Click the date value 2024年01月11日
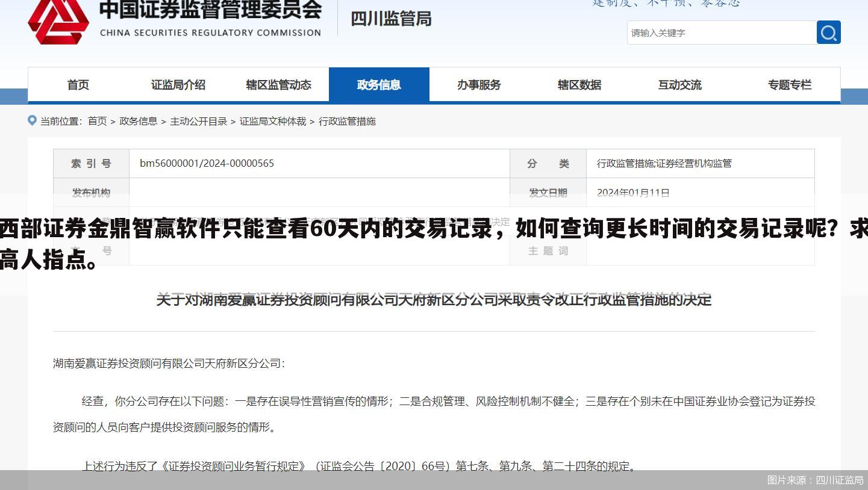The height and width of the screenshot is (490, 868). tap(633, 193)
